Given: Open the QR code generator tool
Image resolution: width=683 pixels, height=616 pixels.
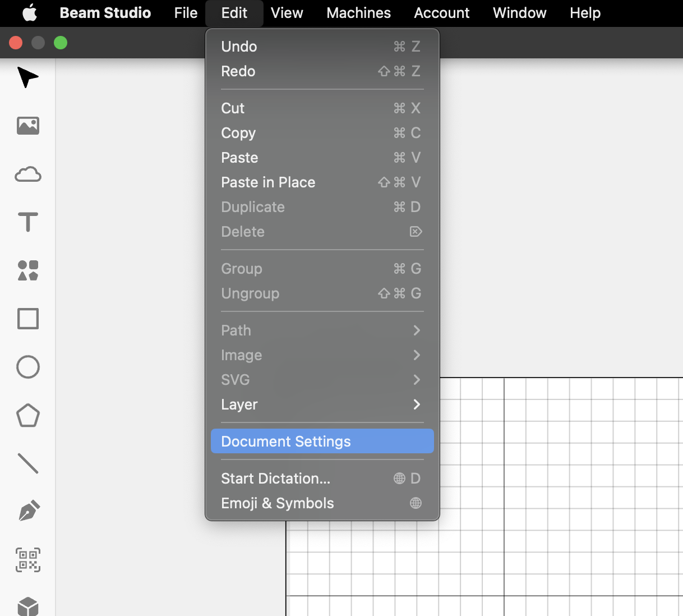Looking at the screenshot, I should click(27, 560).
